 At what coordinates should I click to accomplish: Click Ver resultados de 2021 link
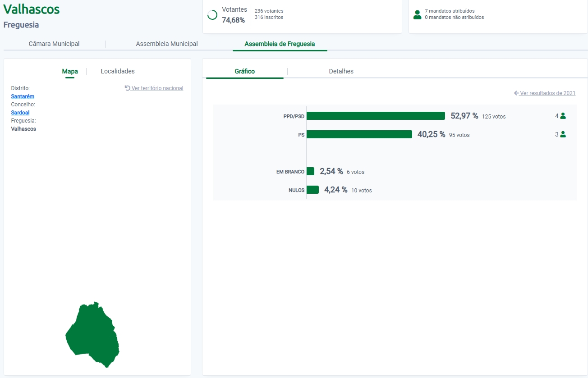[x=547, y=93]
